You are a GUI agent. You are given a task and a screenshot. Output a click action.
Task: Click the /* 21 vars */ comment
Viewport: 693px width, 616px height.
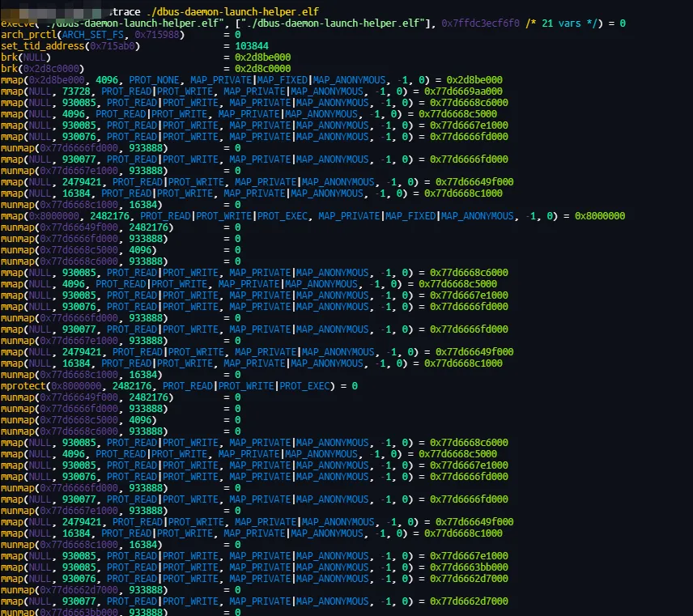coord(561,23)
